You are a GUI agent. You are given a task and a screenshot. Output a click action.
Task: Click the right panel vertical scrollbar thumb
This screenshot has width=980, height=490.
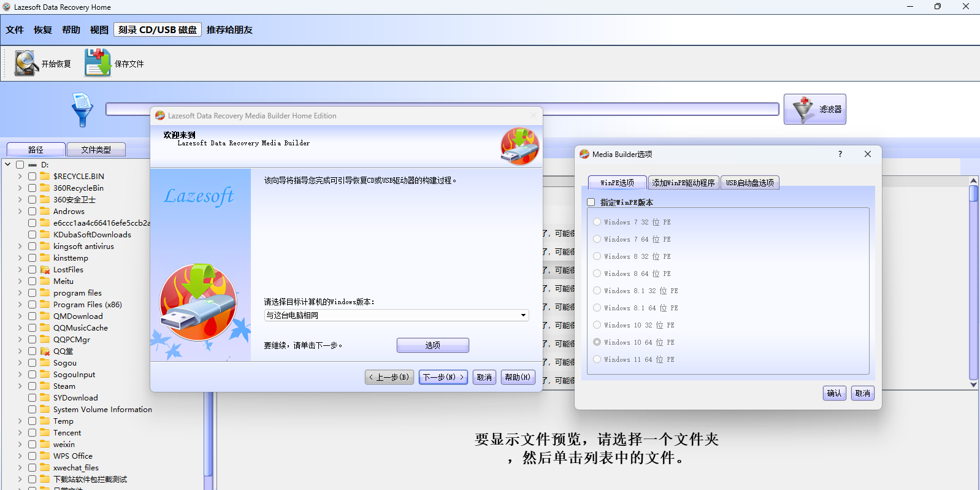[973, 193]
